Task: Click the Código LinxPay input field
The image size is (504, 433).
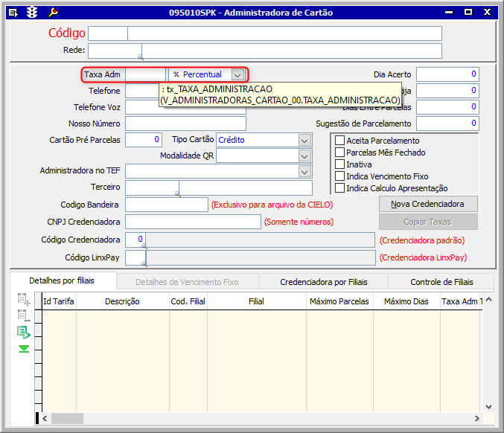Action: pos(135,257)
